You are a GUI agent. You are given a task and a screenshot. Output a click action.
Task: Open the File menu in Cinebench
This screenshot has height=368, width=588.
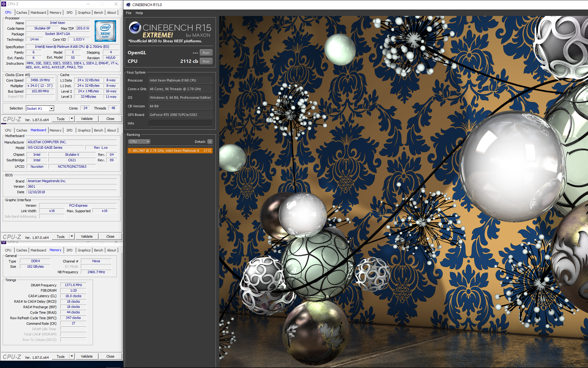point(129,13)
